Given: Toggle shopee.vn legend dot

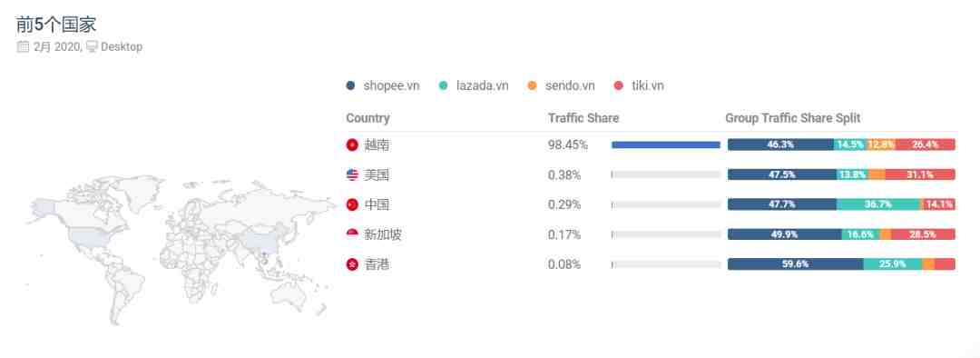Looking at the screenshot, I should pos(350,85).
